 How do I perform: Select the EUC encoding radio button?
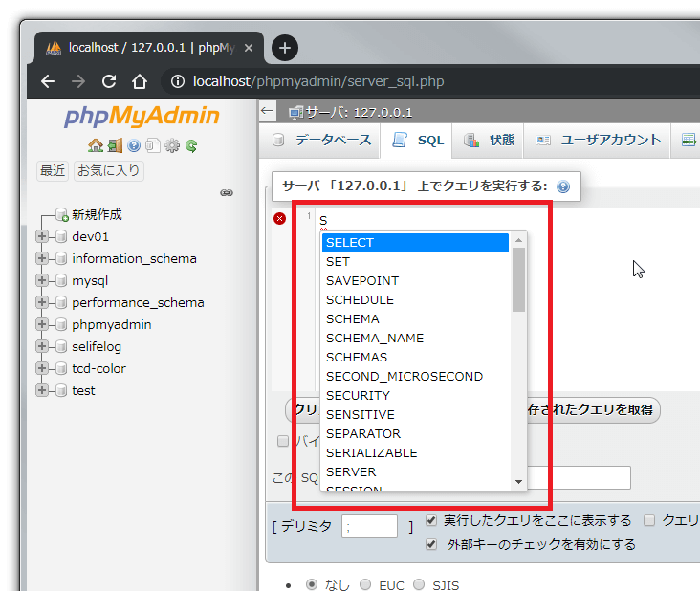pos(365,584)
